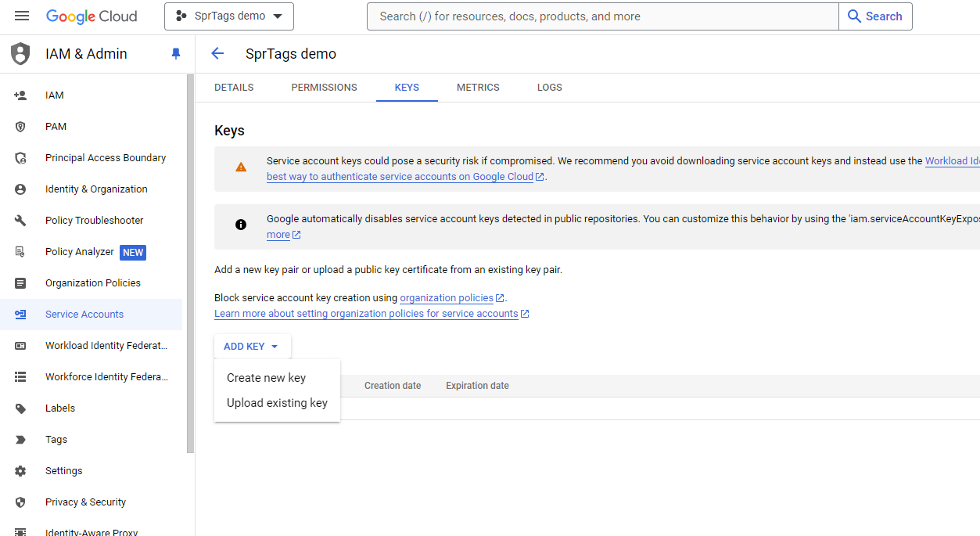The width and height of the screenshot is (980, 536).
Task: Click the Search button
Action: pyautogui.click(x=874, y=16)
